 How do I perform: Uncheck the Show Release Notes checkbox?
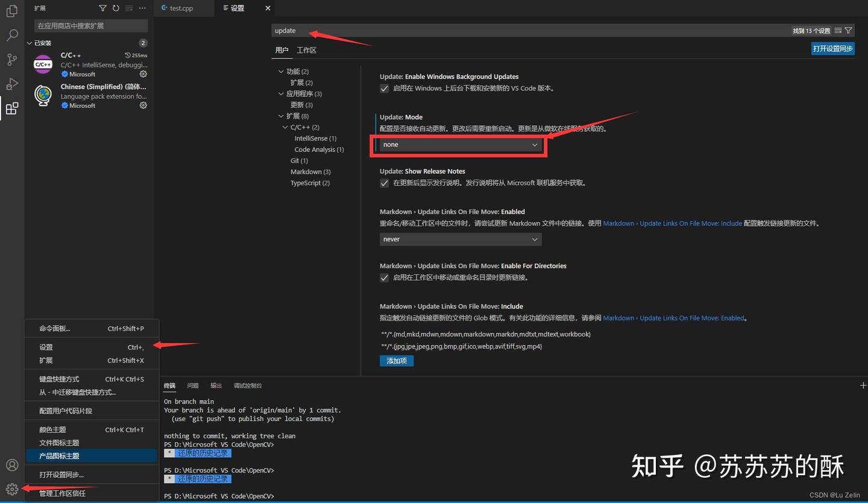click(384, 183)
